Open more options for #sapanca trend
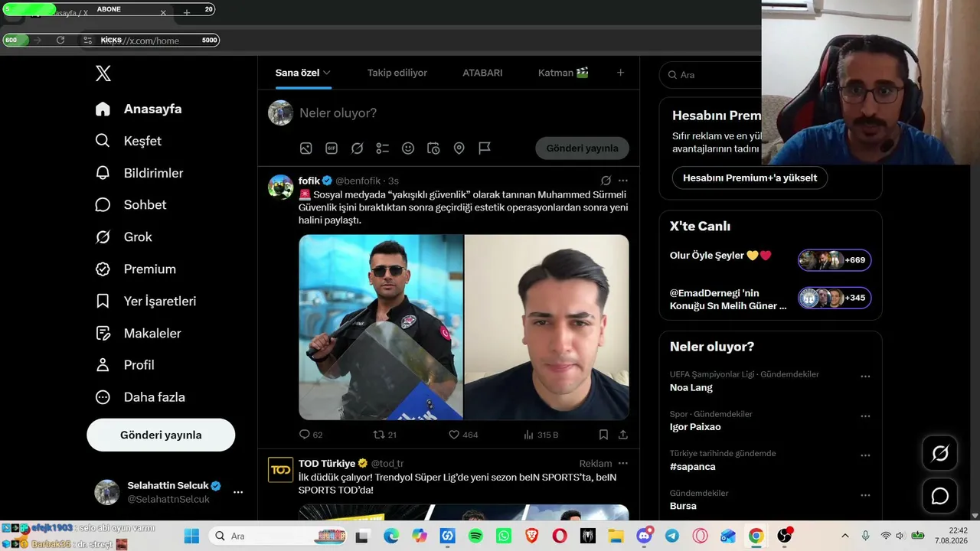The width and height of the screenshot is (980, 551). pyautogui.click(x=865, y=455)
